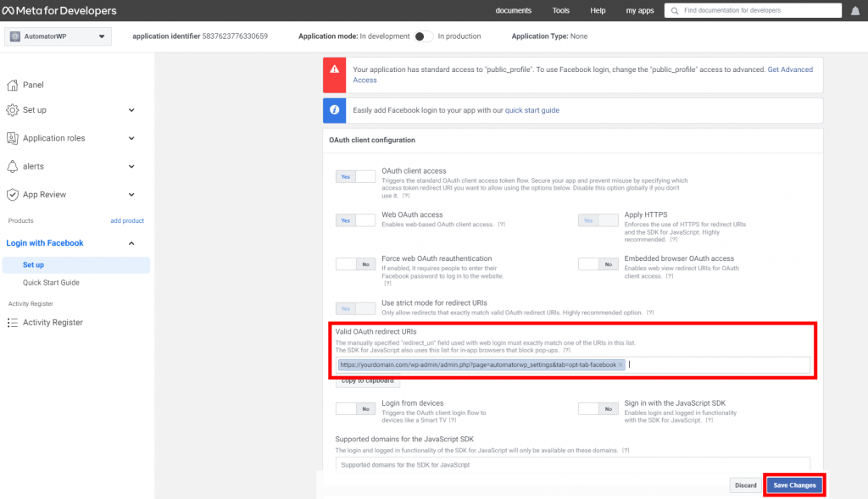Open Apply HTTPS help [?]

[674, 240]
